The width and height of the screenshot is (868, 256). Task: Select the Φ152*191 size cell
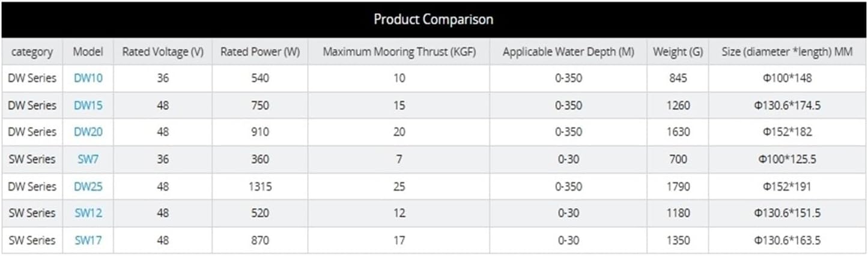click(787, 186)
